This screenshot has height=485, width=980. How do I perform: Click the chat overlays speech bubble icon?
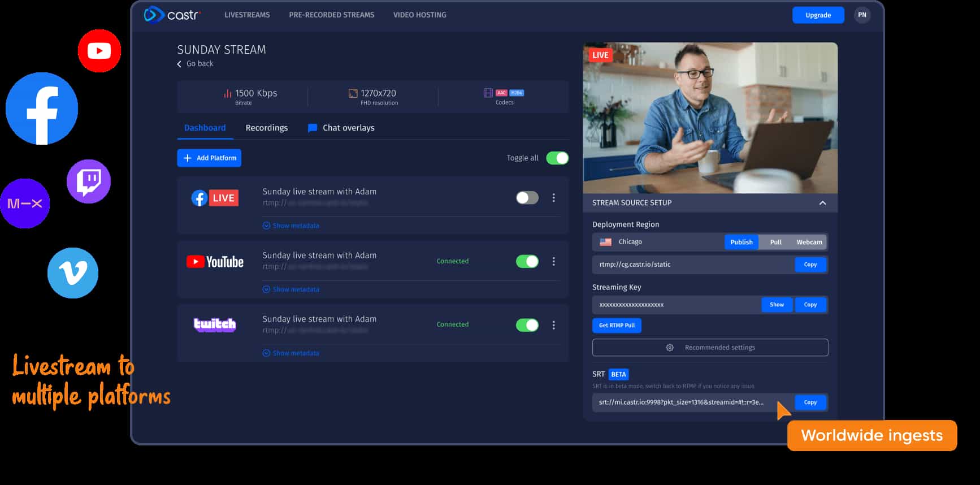312,128
